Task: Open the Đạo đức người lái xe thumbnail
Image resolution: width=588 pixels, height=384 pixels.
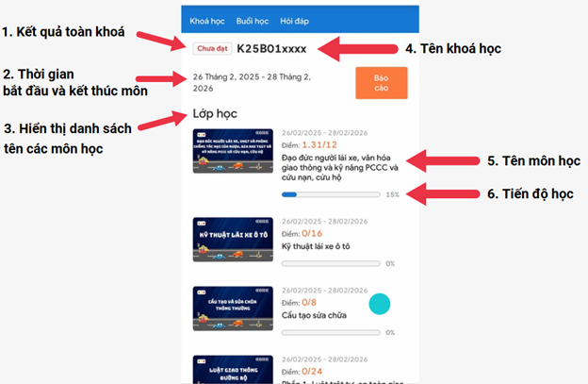Action: tap(233, 151)
